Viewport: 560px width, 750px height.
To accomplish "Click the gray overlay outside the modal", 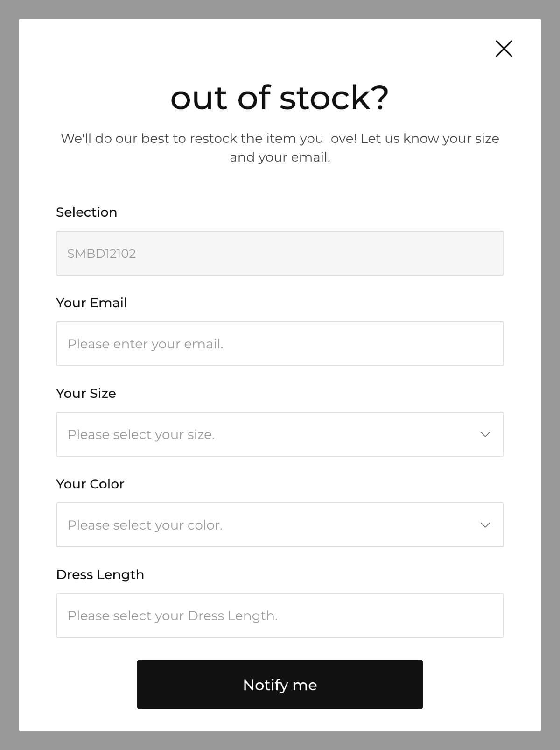I will coord(8,374).
